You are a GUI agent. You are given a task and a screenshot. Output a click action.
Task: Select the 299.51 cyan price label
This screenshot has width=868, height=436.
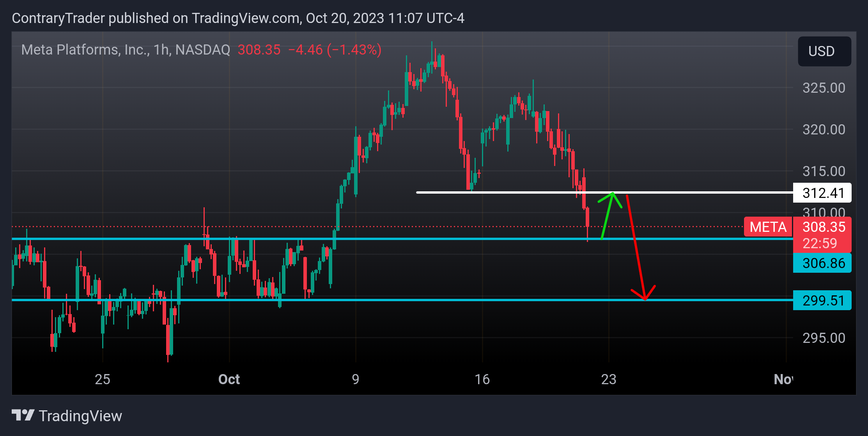(822, 300)
